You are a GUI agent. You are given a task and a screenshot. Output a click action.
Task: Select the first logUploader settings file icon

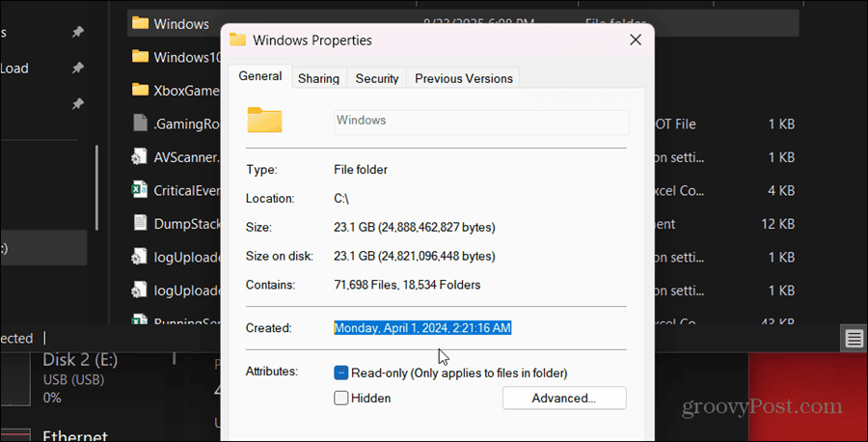tap(140, 257)
